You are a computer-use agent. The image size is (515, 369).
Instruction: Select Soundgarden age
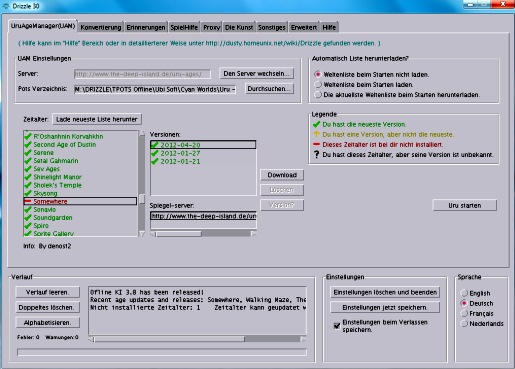[x=80, y=218]
